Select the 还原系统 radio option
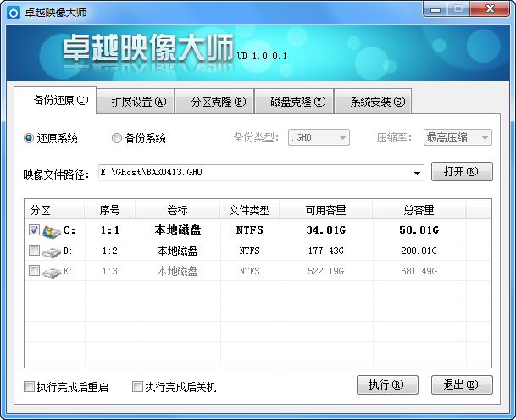Image resolution: width=516 pixels, height=420 pixels. pos(30,138)
